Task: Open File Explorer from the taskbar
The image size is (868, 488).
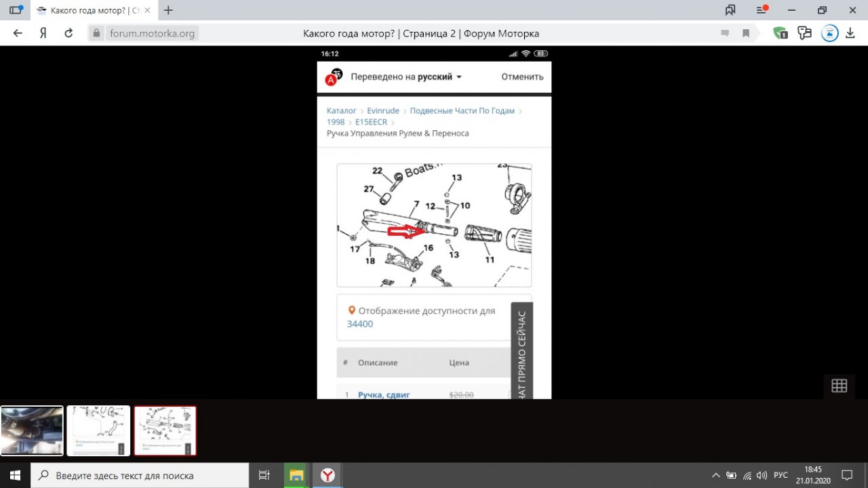Action: [296, 475]
